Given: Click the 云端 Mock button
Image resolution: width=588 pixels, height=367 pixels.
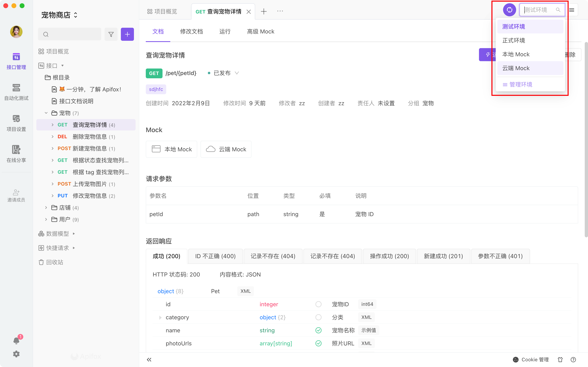Looking at the screenshot, I should click(226, 149).
